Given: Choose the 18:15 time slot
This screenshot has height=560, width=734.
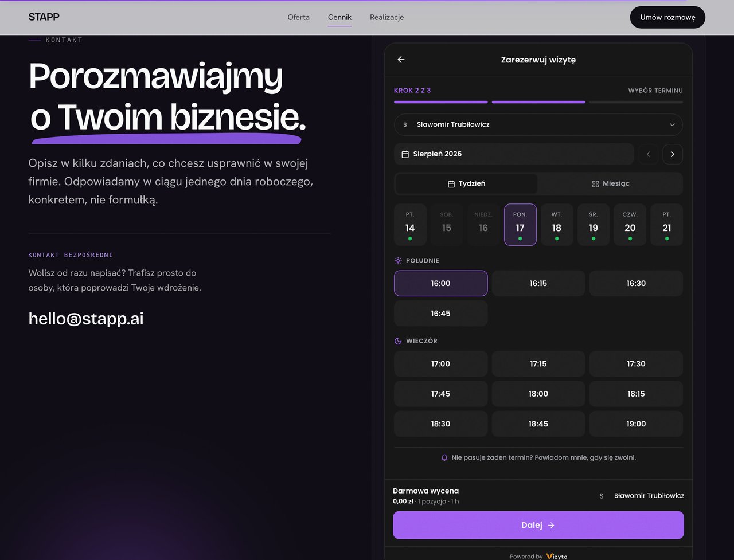Looking at the screenshot, I should 636,394.
